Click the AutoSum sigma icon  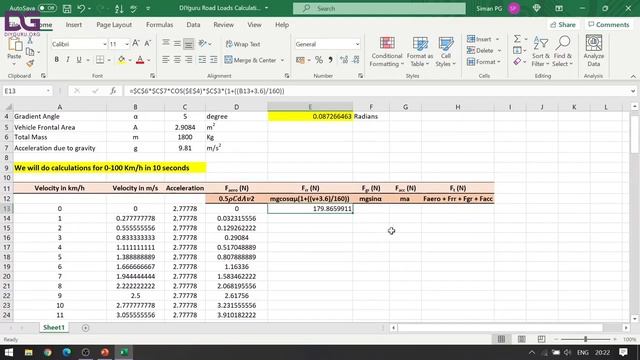pyautogui.click(x=517, y=39)
